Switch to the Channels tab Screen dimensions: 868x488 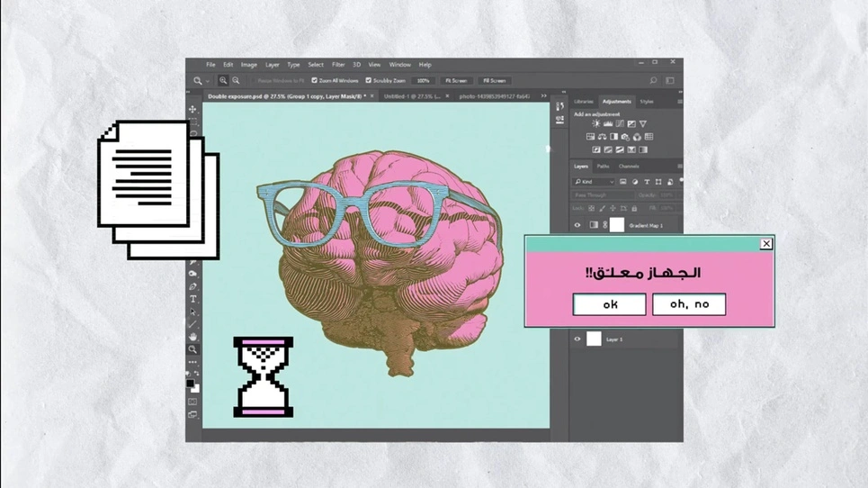629,167
